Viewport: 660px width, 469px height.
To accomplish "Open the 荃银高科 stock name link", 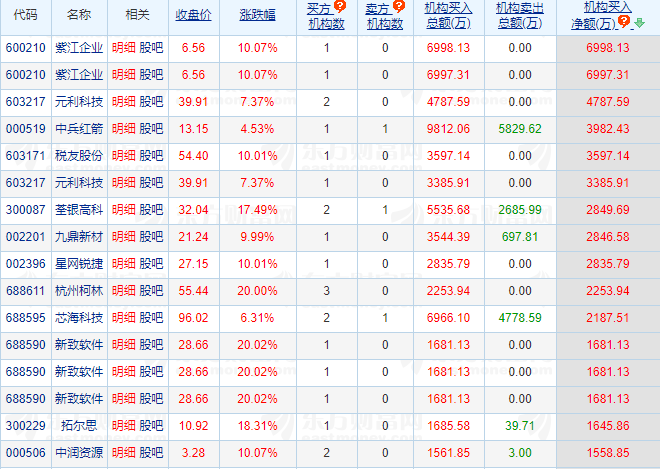I will pos(79,210).
